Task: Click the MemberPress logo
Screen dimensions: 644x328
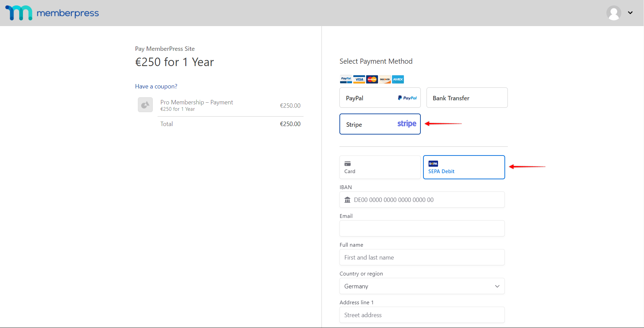Action: tap(52, 13)
